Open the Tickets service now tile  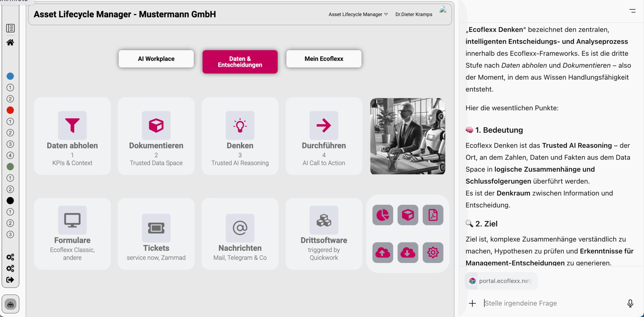[x=156, y=234]
